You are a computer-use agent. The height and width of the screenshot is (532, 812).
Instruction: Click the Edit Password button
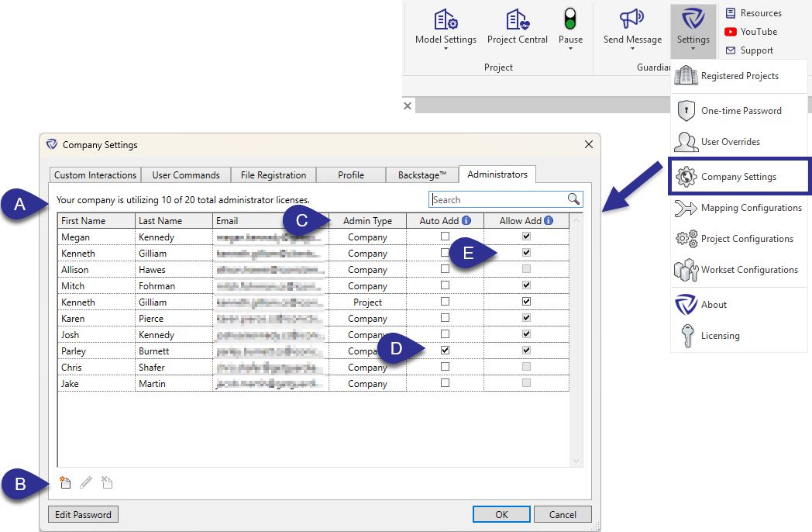click(x=83, y=514)
